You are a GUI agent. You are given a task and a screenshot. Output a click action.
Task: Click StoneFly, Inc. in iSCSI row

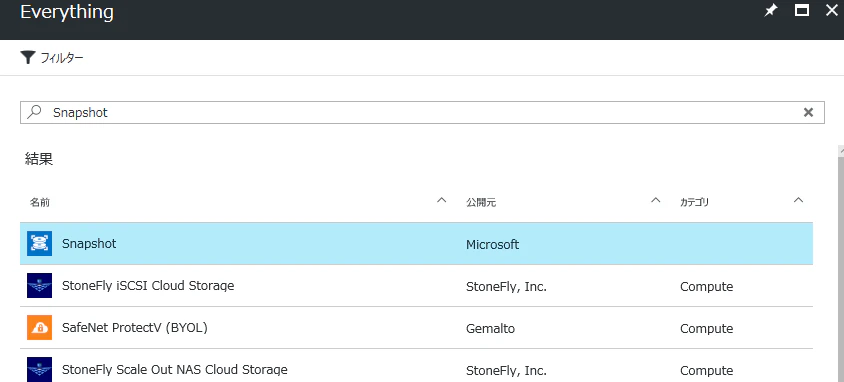click(x=507, y=287)
